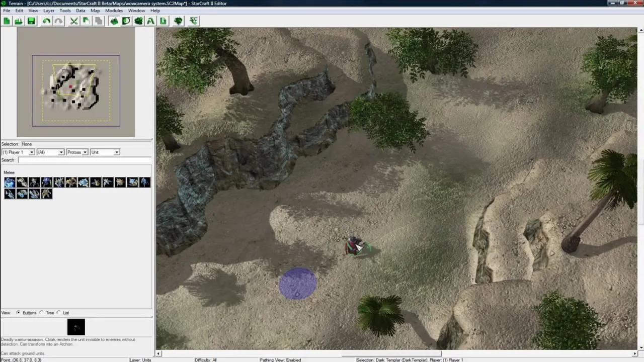
Task: Open the Import module file icon
Action: pos(163,21)
